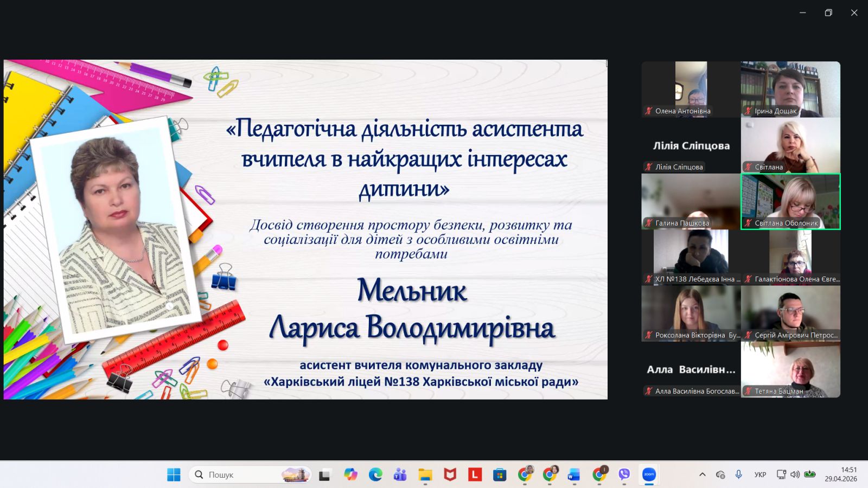Select Тетяна Бацман's video thumbnail
Image resolution: width=868 pixels, height=488 pixels.
790,369
